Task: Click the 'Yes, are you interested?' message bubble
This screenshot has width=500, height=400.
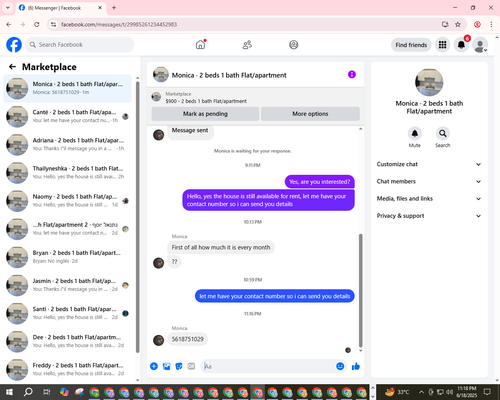Action: coord(320,182)
